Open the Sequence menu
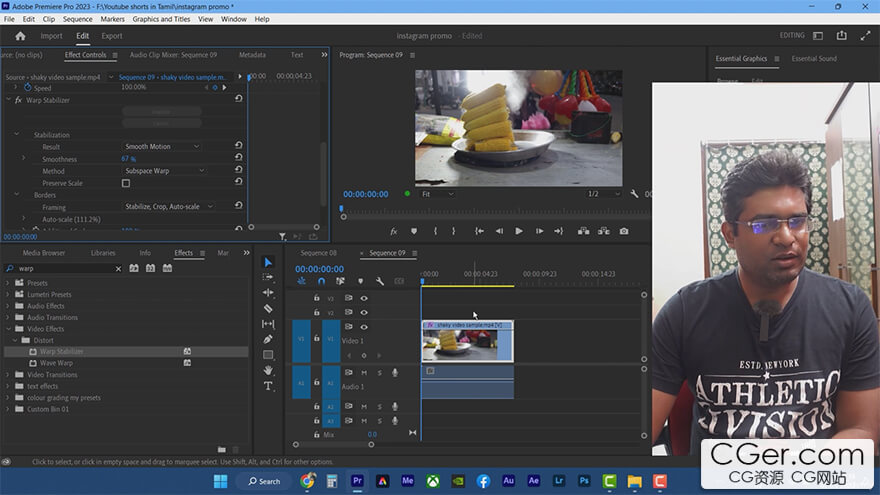Image resolution: width=880 pixels, height=495 pixels. coord(77,19)
